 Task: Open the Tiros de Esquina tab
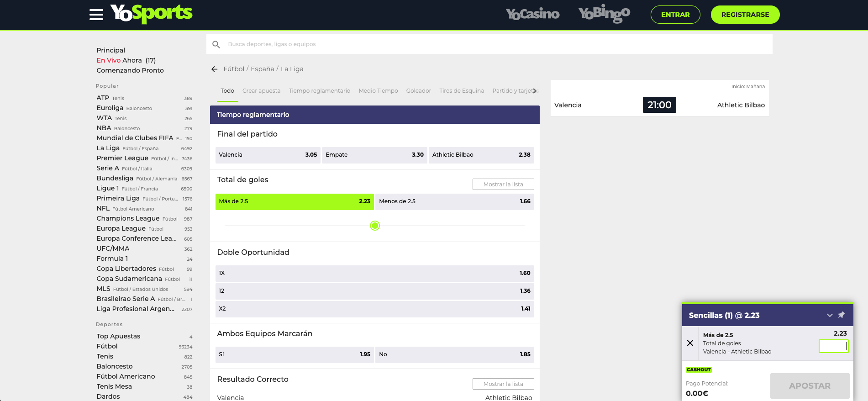tap(462, 91)
